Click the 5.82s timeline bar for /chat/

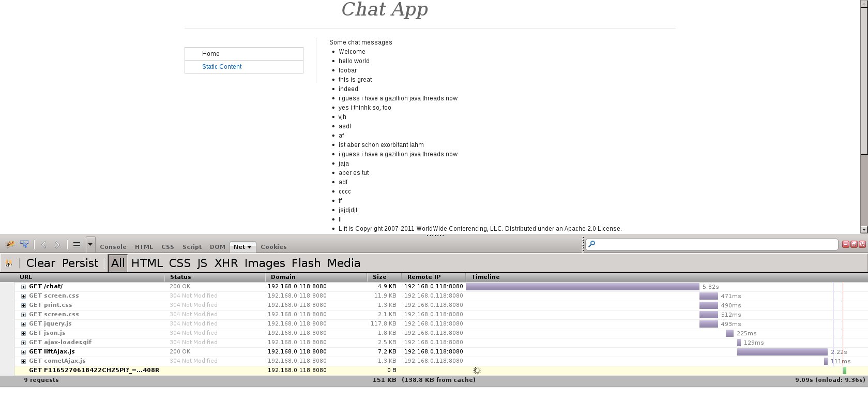582,287
